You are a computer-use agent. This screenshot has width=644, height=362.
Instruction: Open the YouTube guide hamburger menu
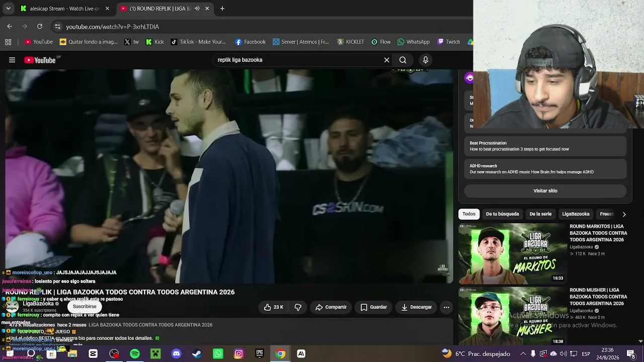point(12,60)
